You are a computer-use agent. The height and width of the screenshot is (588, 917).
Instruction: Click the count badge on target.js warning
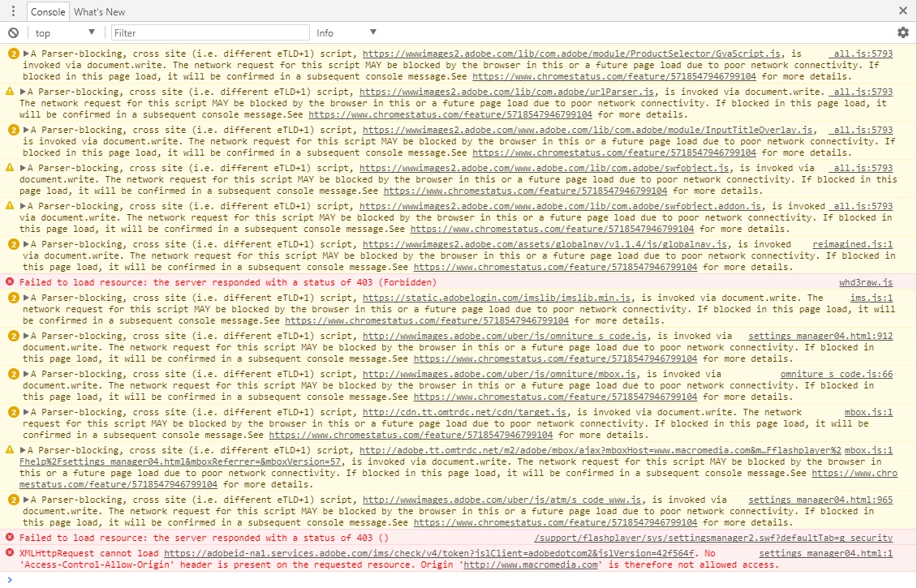pos(14,412)
